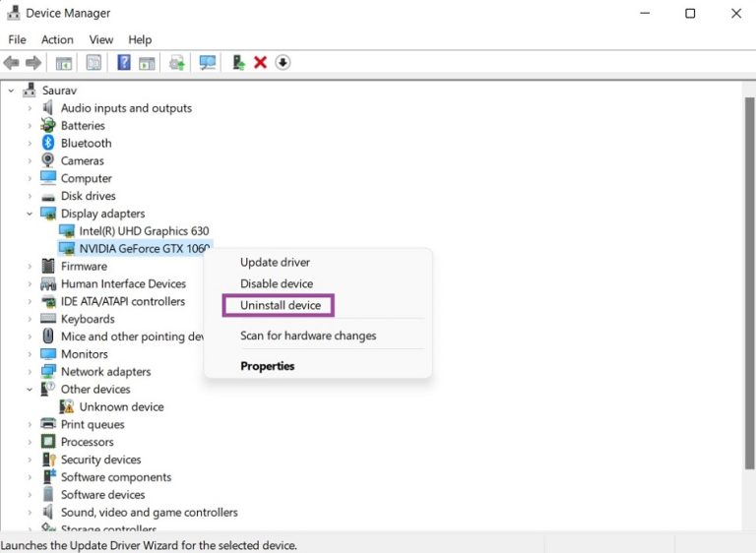Collapse the Other devices category

tap(30, 389)
